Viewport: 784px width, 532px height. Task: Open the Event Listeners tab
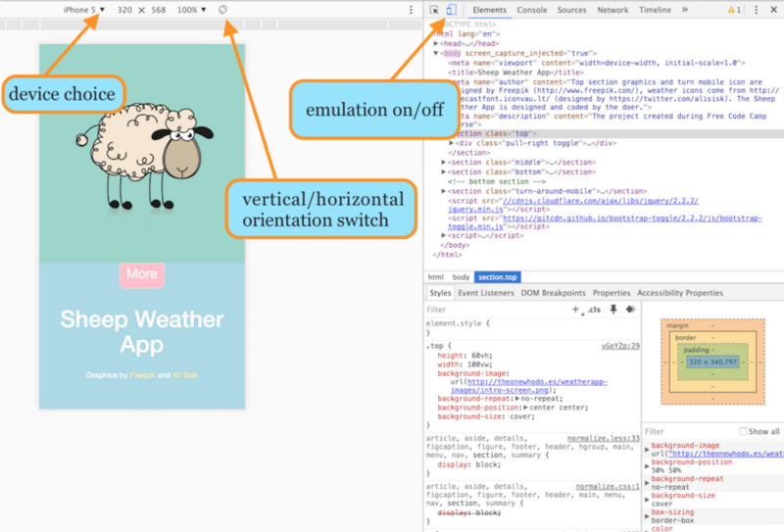(x=486, y=293)
